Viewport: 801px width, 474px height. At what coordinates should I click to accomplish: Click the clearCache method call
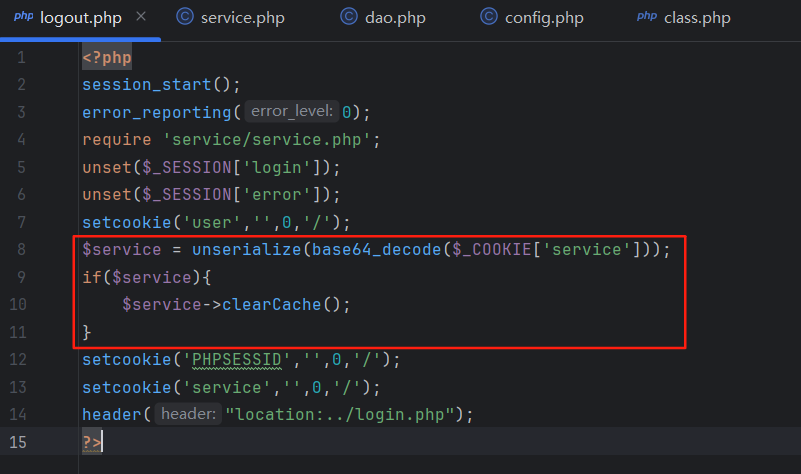(271, 304)
